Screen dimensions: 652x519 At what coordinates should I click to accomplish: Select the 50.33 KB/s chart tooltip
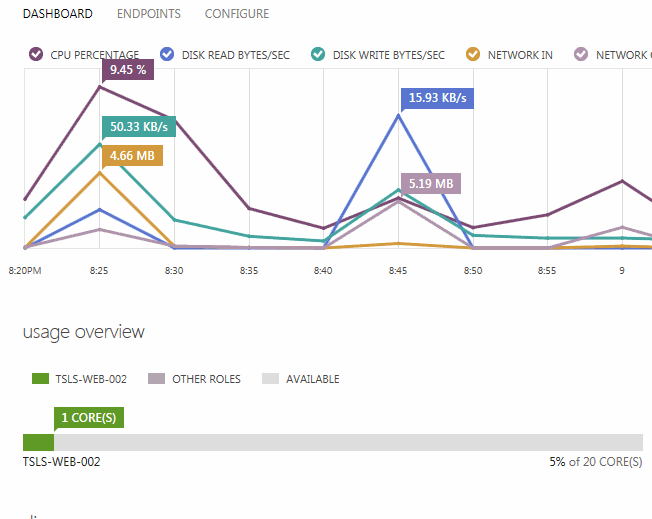pos(139,127)
